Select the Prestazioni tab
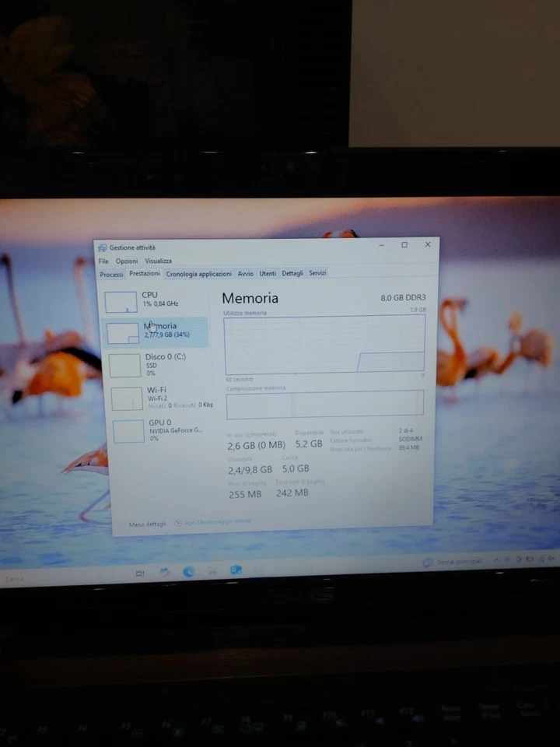The height and width of the screenshot is (747, 560). (145, 273)
